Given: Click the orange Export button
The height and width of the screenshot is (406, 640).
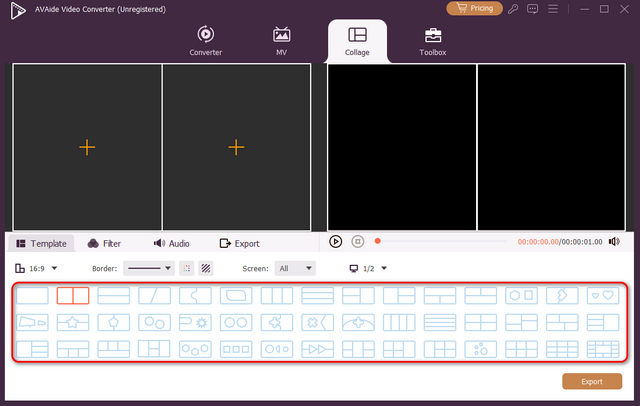Looking at the screenshot, I should pyautogui.click(x=591, y=381).
